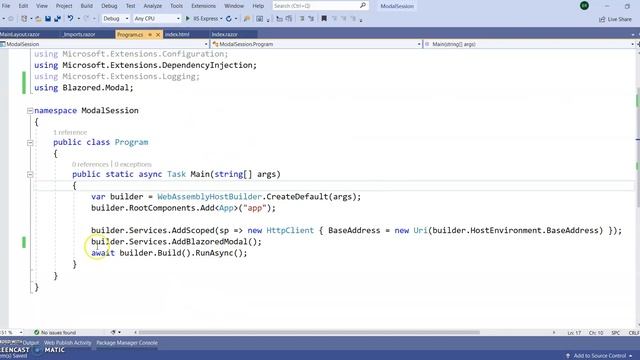640x360 pixels.
Task: Collapse the namespace ModalSession block
Action: coord(30,111)
